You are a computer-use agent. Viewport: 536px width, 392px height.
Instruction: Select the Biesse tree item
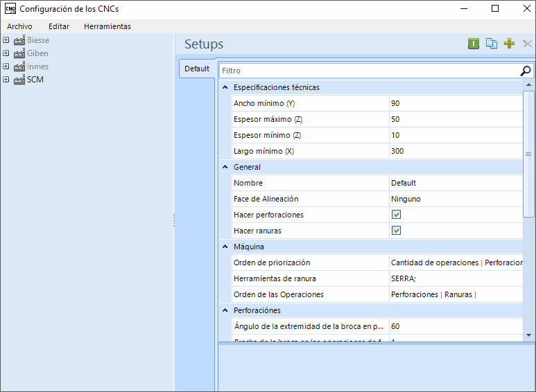tap(38, 40)
